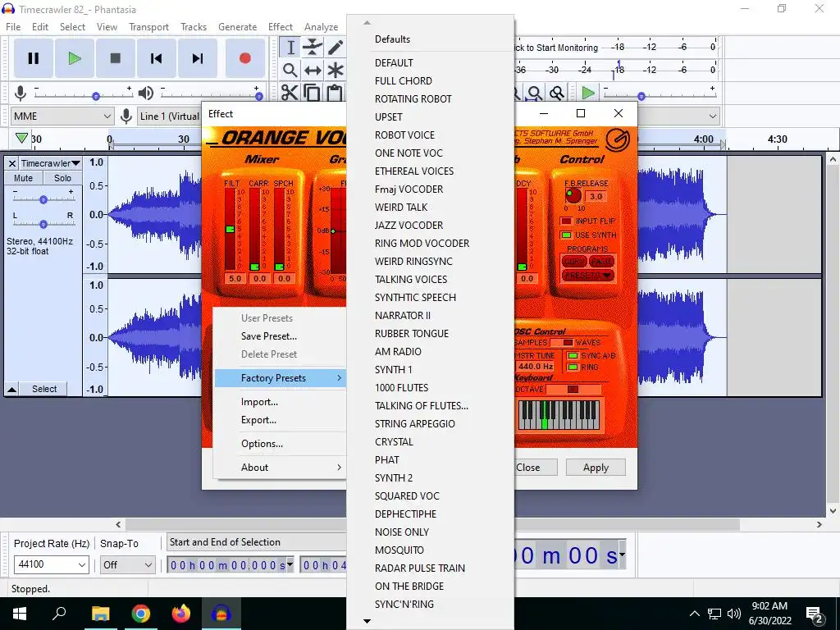The height and width of the screenshot is (630, 840).
Task: Choose the ROBOT VOICE preset
Action: click(x=404, y=135)
